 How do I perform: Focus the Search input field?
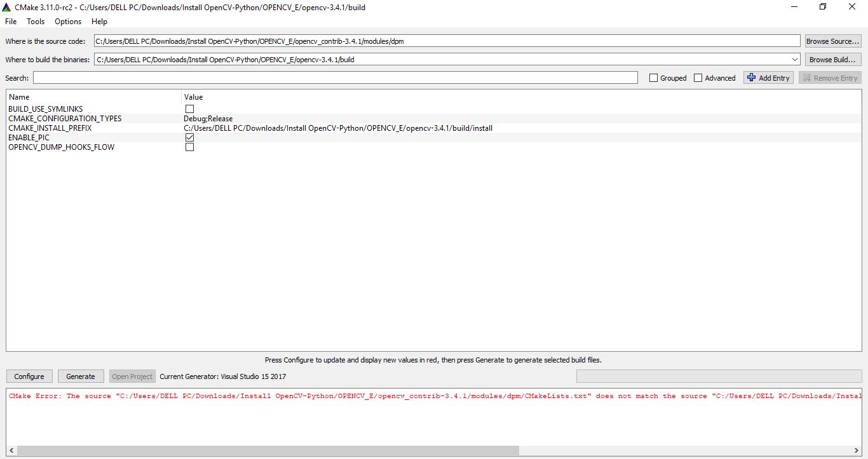[335, 77]
